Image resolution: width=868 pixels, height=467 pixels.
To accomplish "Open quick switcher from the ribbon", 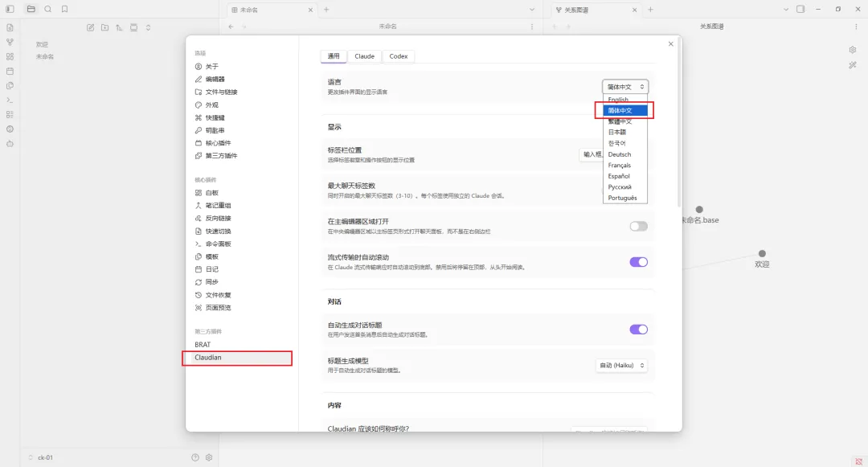I will [x=10, y=27].
